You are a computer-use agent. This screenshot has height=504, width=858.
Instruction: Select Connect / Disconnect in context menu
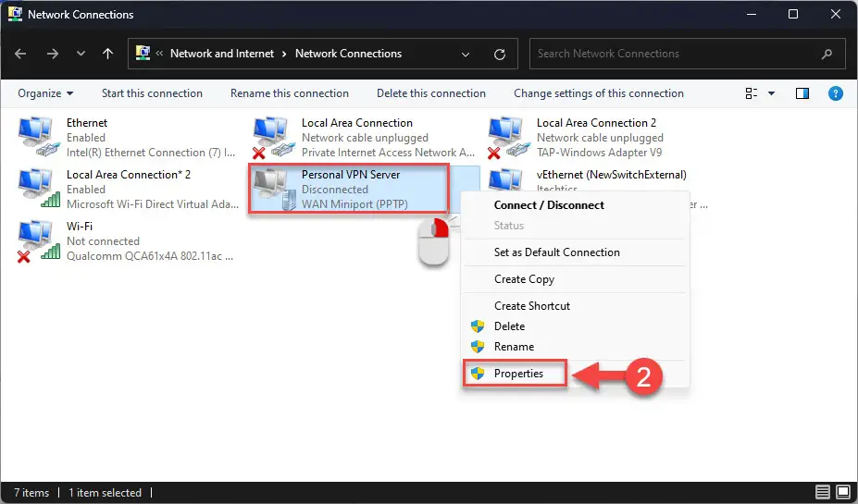click(x=548, y=205)
